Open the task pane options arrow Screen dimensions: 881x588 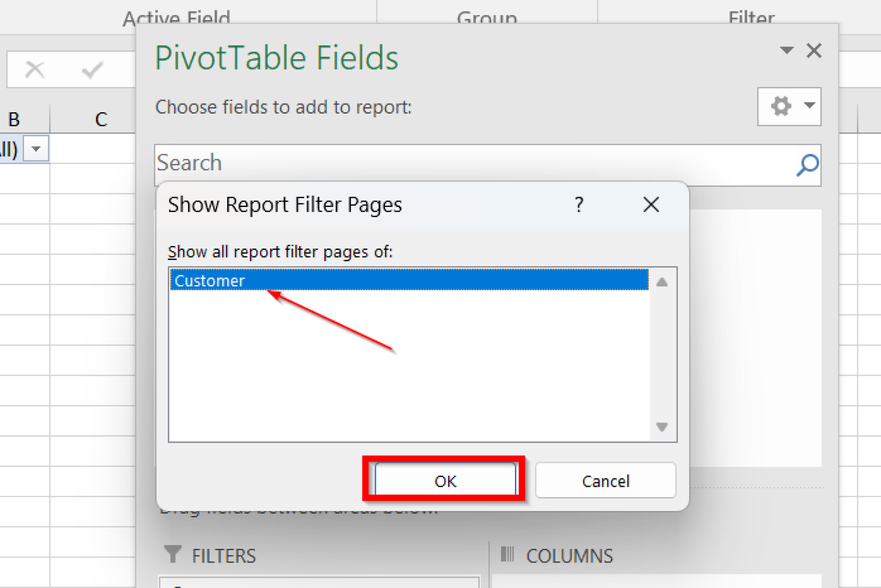pyautogui.click(x=786, y=50)
